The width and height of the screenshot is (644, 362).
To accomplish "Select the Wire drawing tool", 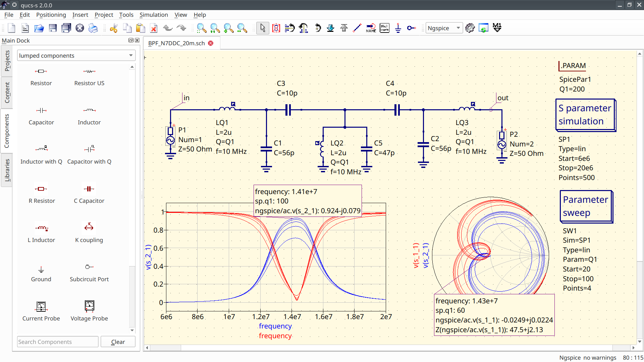I will tap(357, 28).
